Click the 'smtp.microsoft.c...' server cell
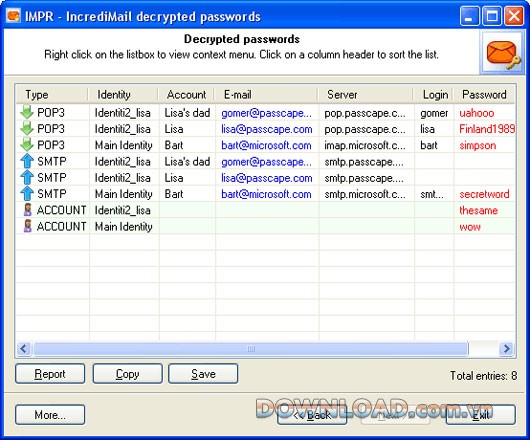Screen dimensions: 530x440 pos(365,194)
